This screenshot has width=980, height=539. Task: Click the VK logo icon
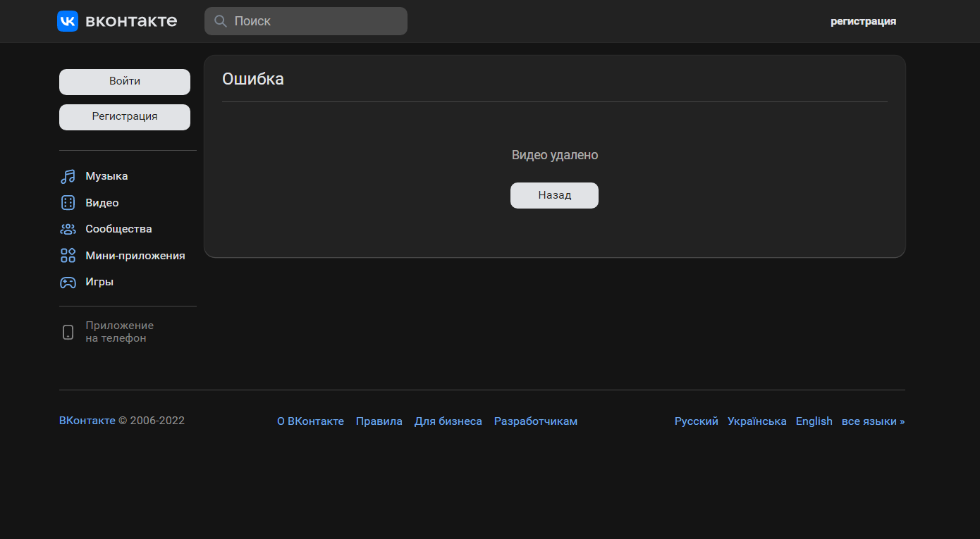tap(68, 21)
